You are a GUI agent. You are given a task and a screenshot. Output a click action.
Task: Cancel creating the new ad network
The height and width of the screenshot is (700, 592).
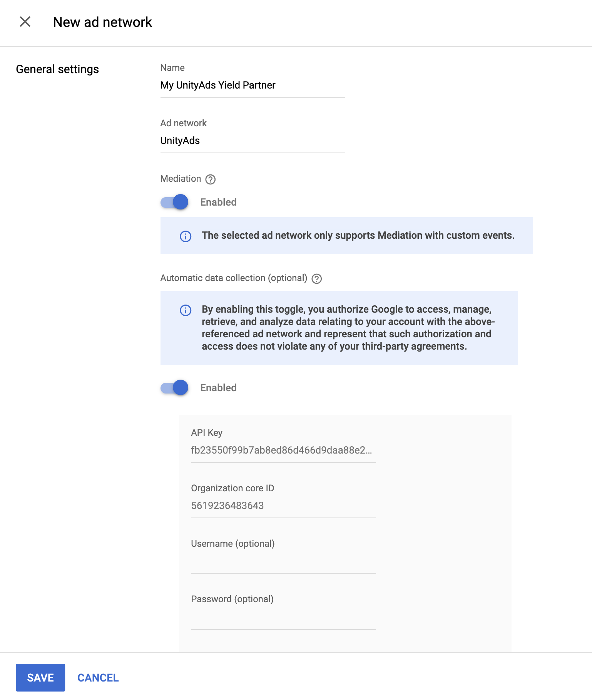tap(98, 678)
